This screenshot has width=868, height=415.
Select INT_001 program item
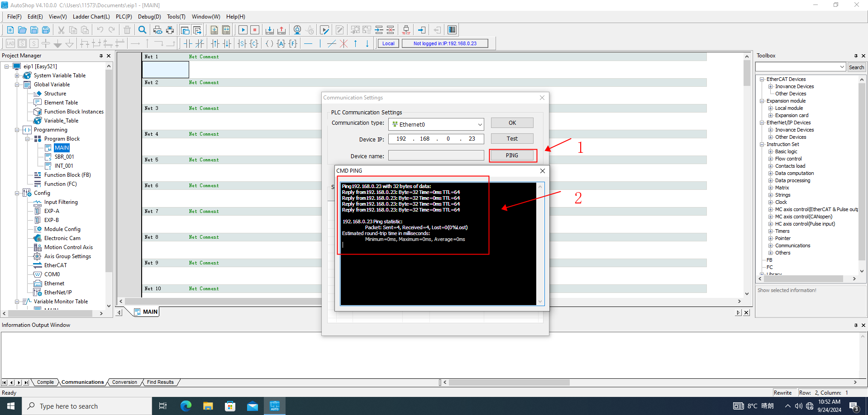click(64, 166)
